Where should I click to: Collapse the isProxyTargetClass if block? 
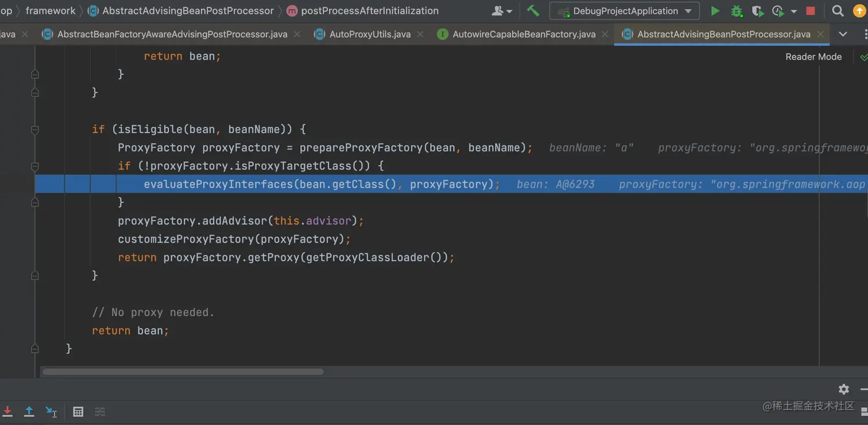coord(35,166)
